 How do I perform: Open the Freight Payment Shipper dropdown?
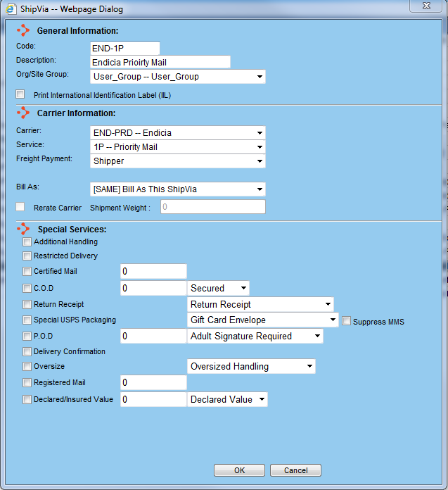point(178,161)
